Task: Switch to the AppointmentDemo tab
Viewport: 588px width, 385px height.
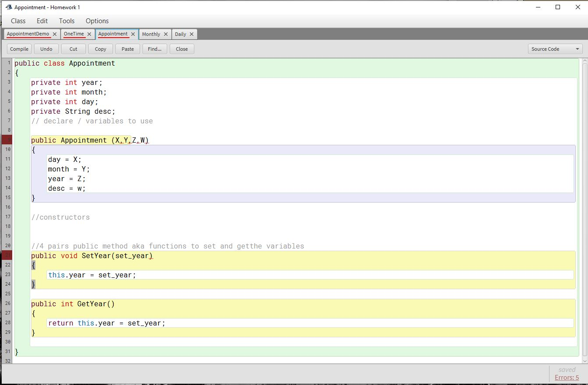Action: tap(28, 34)
